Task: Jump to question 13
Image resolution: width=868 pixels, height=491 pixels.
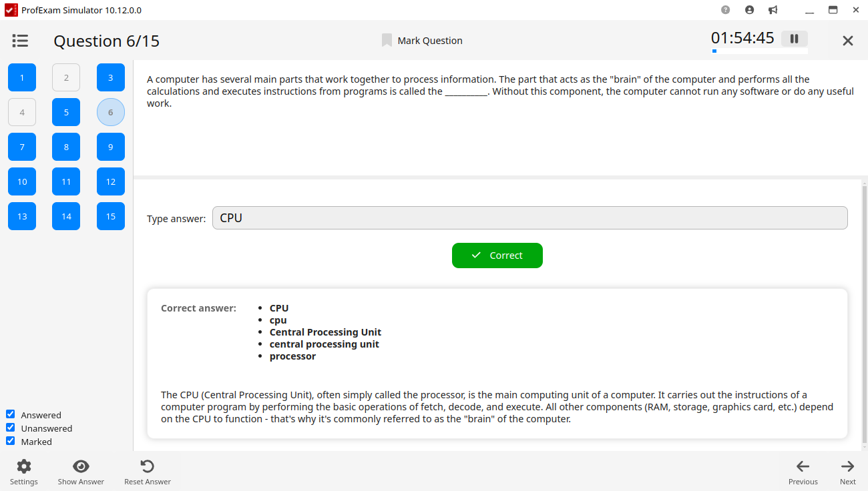Action: point(22,216)
